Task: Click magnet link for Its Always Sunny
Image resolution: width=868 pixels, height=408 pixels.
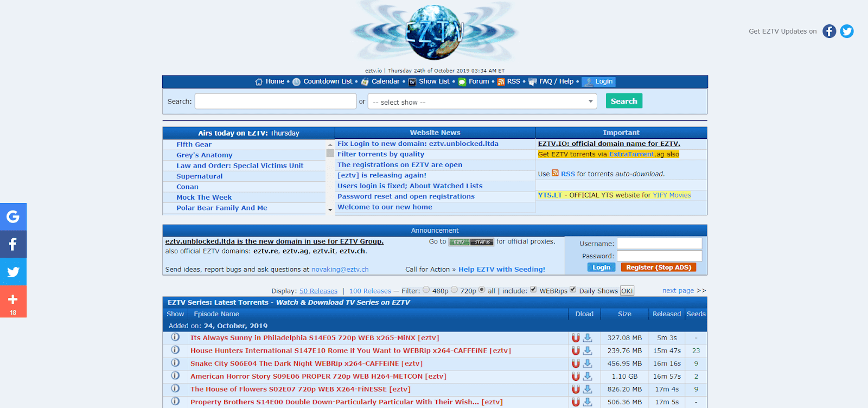Action: coord(576,338)
